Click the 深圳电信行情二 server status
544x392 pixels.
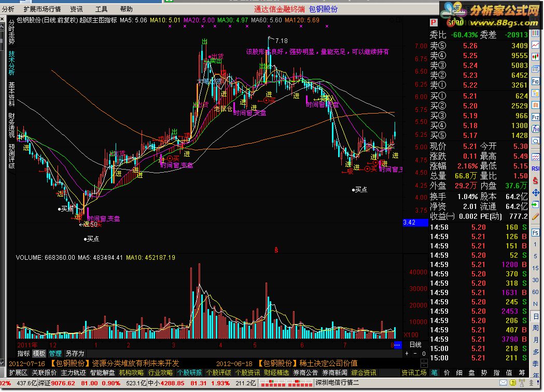tap(338, 383)
